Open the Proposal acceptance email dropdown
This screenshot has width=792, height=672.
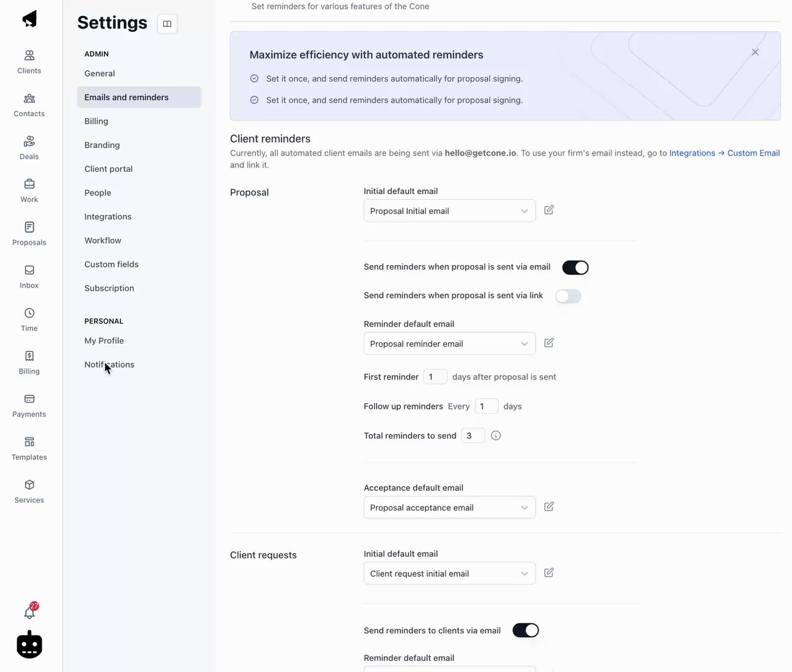[x=449, y=508]
